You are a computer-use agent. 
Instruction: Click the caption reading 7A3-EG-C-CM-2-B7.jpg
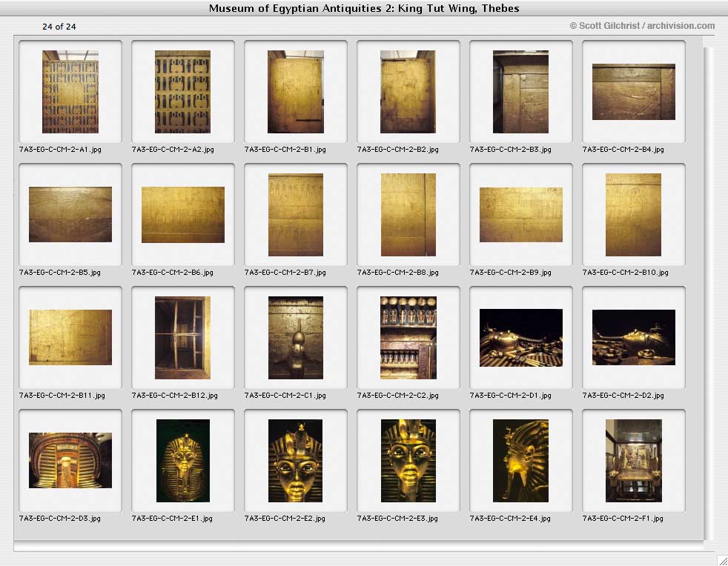285,273
